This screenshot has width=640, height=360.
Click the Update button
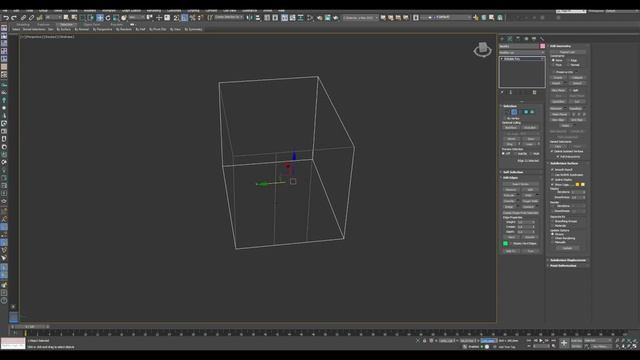(x=567, y=248)
